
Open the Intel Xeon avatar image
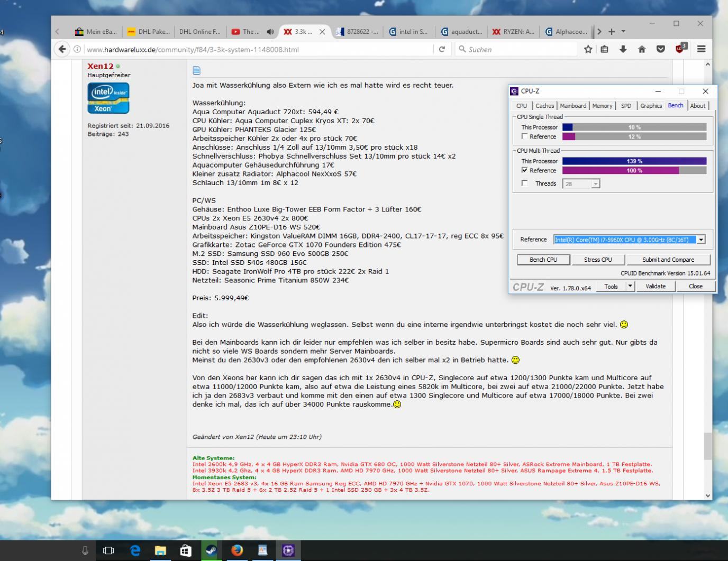[108, 98]
